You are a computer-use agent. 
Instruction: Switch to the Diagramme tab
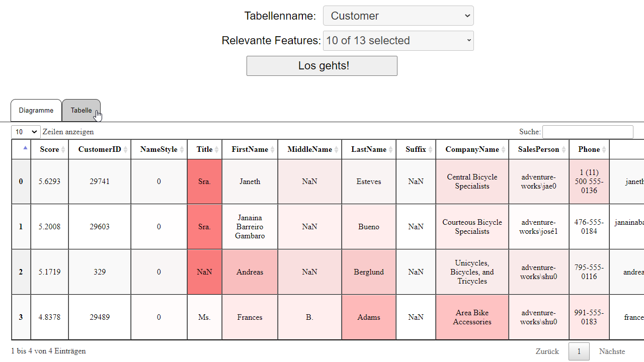(x=36, y=110)
